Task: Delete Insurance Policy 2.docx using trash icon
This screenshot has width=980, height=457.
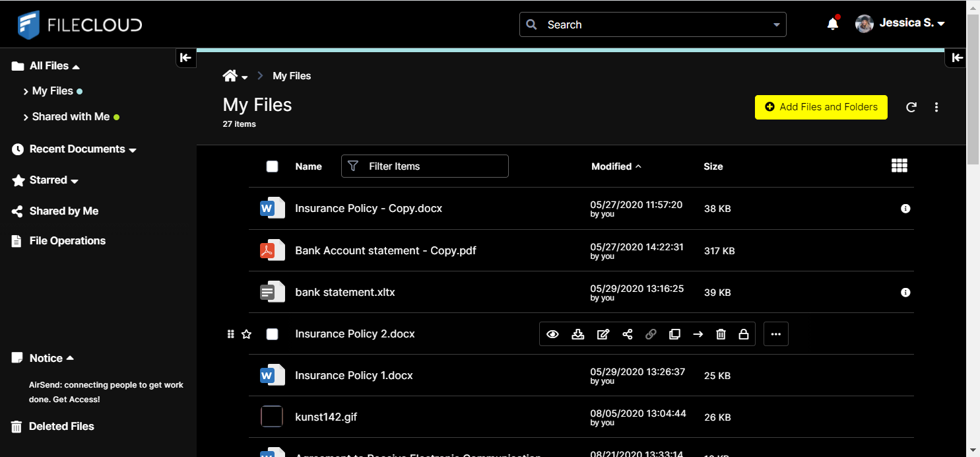Action: tap(721, 334)
